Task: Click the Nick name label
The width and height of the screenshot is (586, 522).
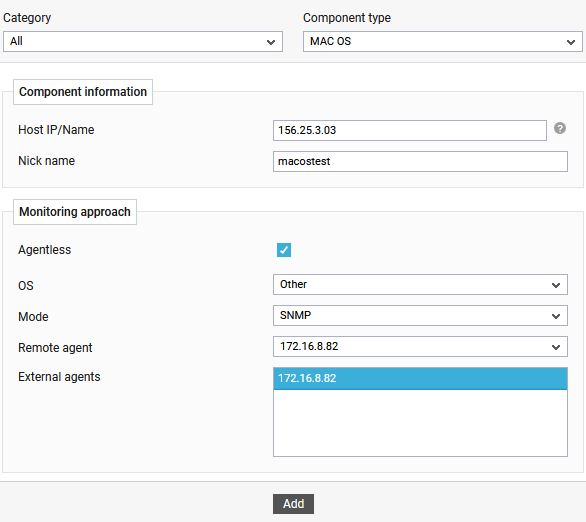Action: tap(46, 161)
